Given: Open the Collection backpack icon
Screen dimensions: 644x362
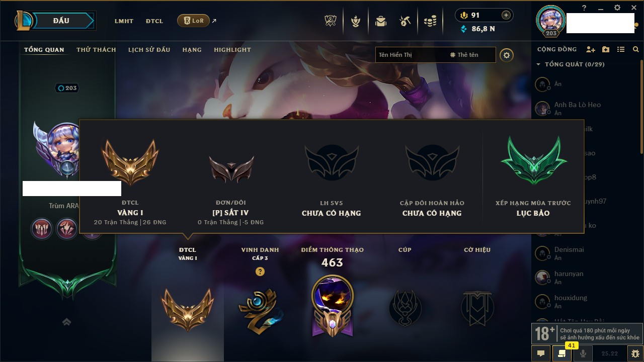Looking at the screenshot, I should (x=381, y=21).
